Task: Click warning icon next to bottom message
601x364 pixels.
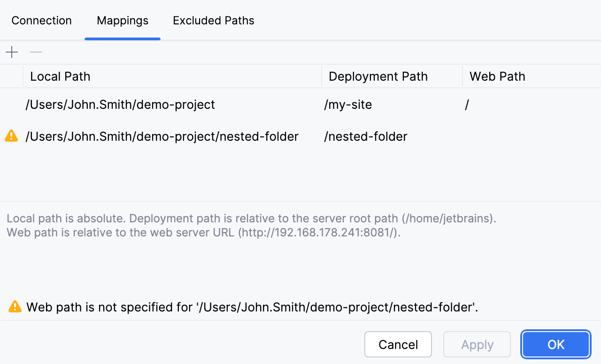Action: (15, 307)
